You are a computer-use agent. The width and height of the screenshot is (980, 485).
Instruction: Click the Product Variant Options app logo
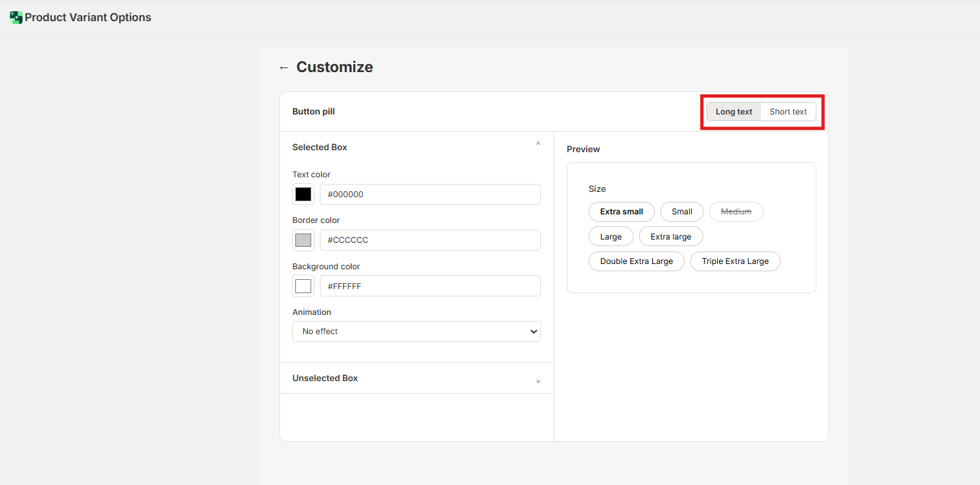coord(16,17)
